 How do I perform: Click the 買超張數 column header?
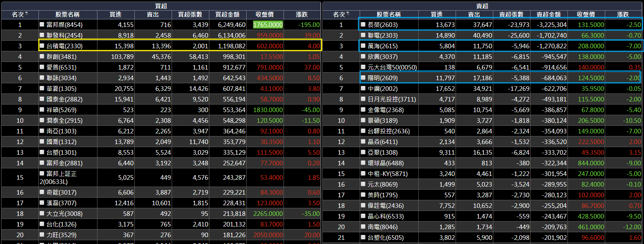click(190, 14)
